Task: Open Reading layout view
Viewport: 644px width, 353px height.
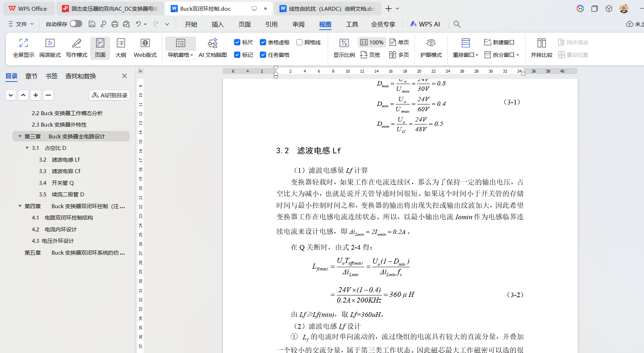Action: (x=50, y=48)
